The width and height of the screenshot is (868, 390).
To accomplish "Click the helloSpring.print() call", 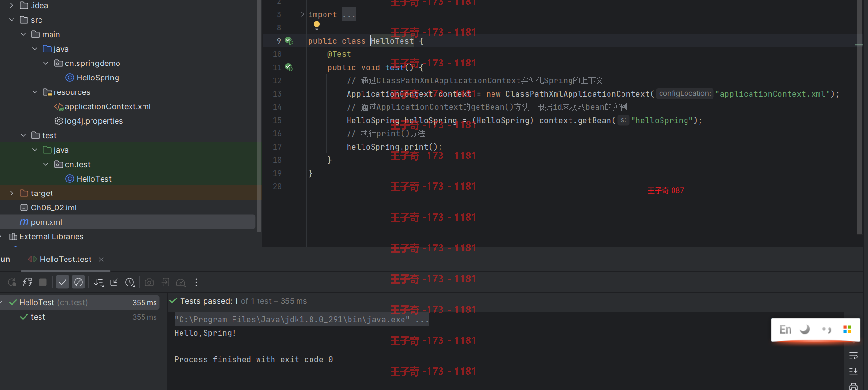I will [x=394, y=147].
